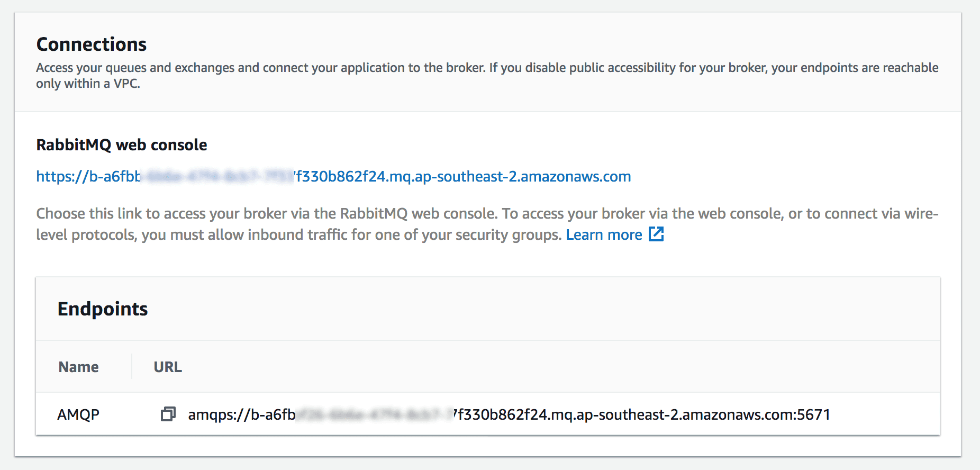Click port 5671 in the AMQP endpoint
The width and height of the screenshot is (980, 470).
tap(814, 414)
